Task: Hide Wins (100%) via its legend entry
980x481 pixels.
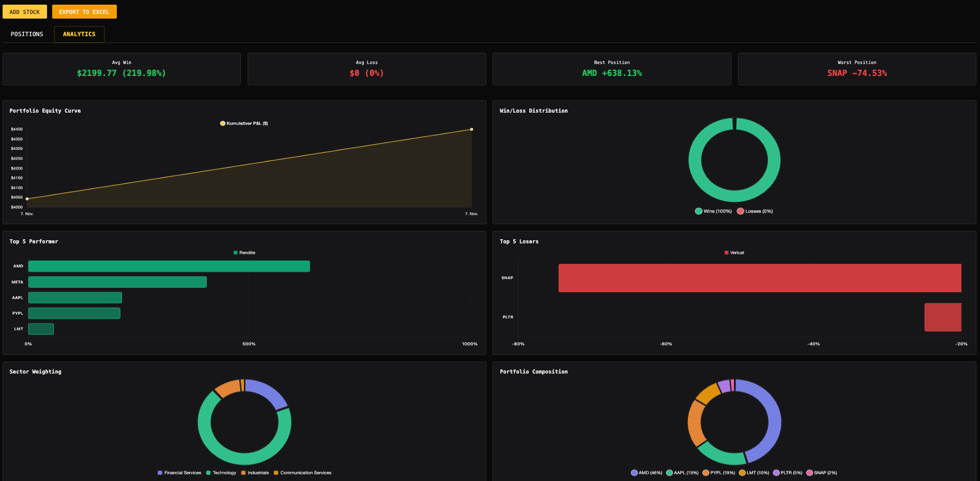Action: coord(698,211)
